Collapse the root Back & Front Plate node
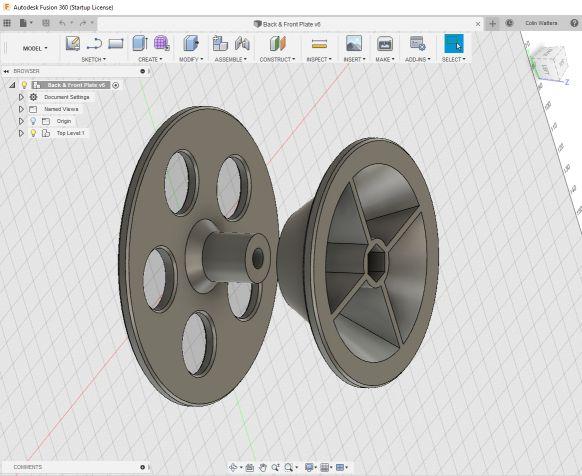The height and width of the screenshot is (476, 582). pos(12,85)
